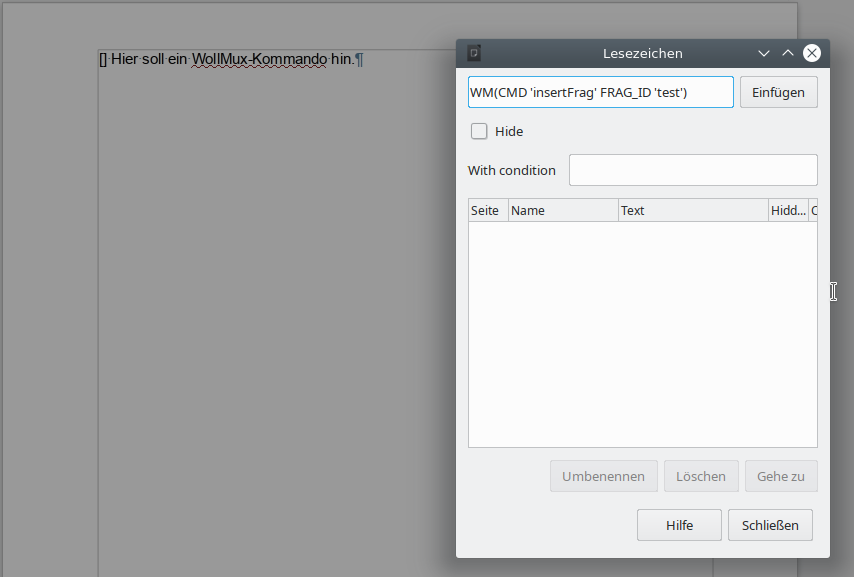Click the shade-up arrow in dialog titlebar
This screenshot has height=577, width=854.
(787, 53)
